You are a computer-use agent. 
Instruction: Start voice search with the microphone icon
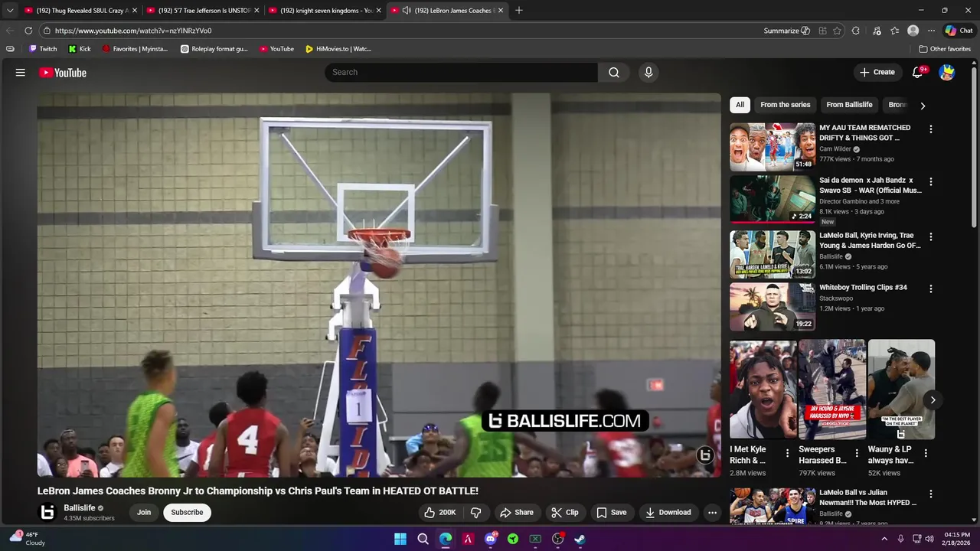pos(648,73)
